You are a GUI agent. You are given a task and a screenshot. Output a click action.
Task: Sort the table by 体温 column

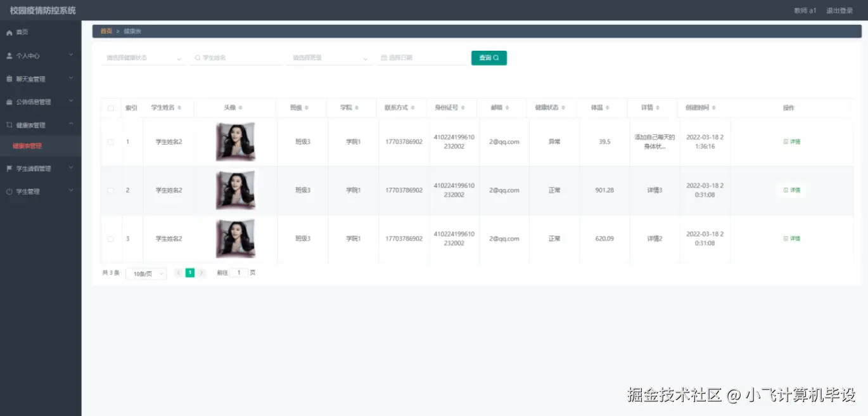tap(608, 108)
